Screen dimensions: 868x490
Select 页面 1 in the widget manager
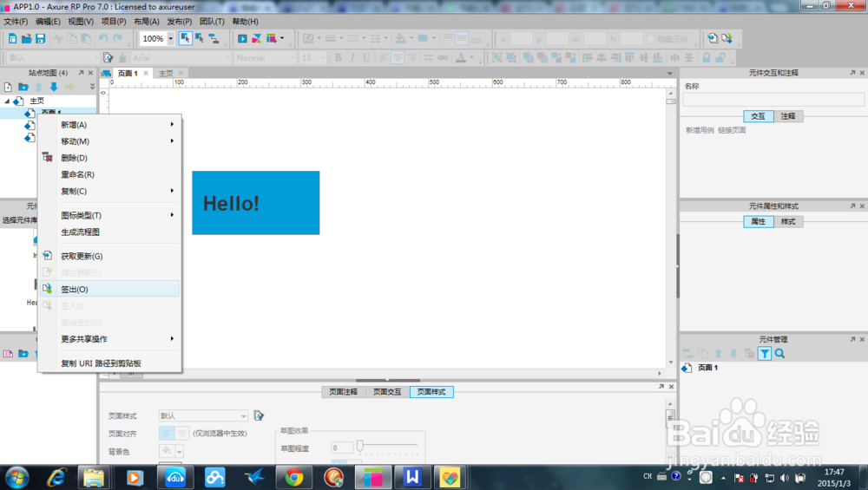coord(707,368)
